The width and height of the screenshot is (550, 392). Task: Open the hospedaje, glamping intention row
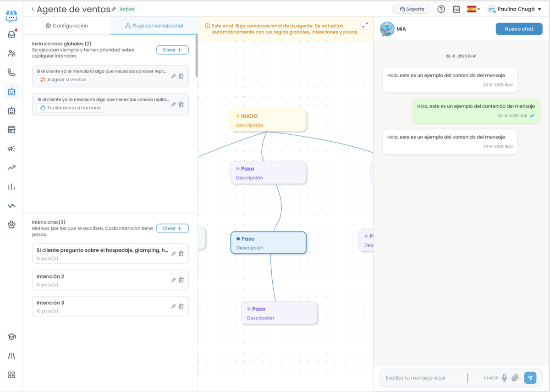pos(110,254)
